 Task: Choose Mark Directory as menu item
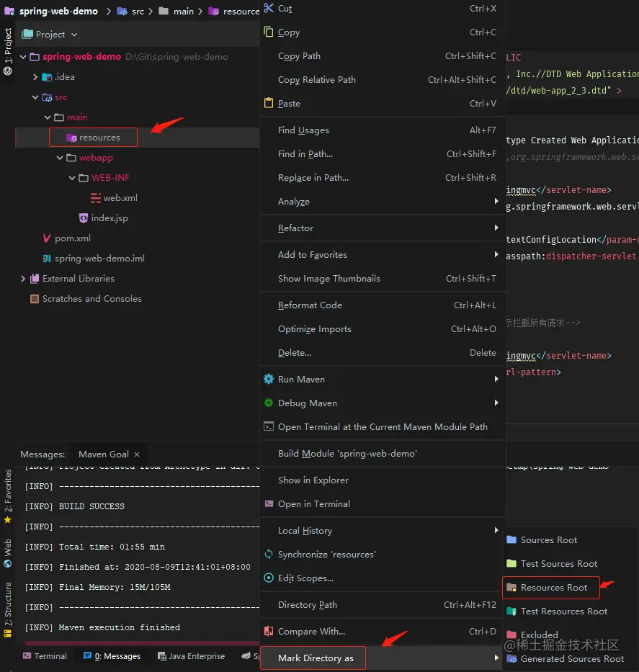[x=383, y=658]
